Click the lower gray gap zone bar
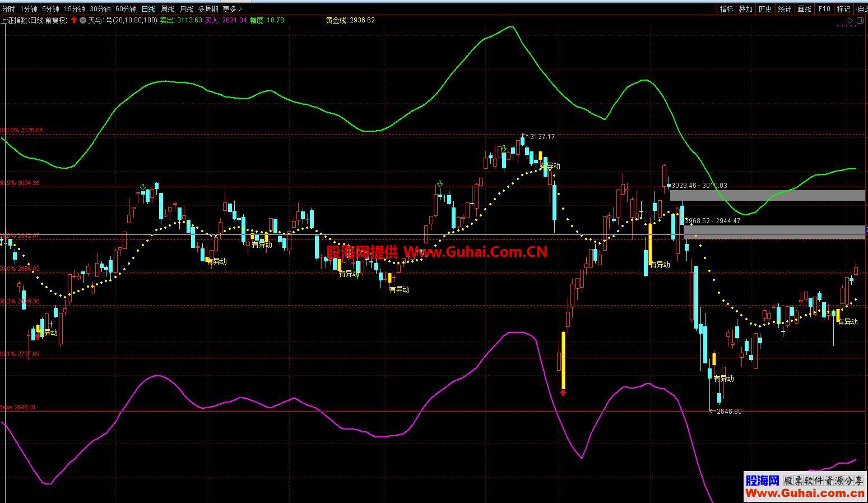Screen dimensions: 868x503 774,232
